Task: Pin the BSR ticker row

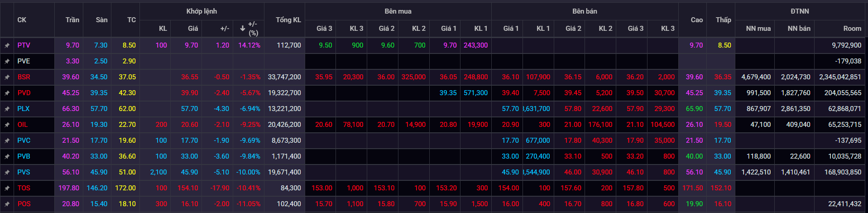Action: click(x=7, y=77)
